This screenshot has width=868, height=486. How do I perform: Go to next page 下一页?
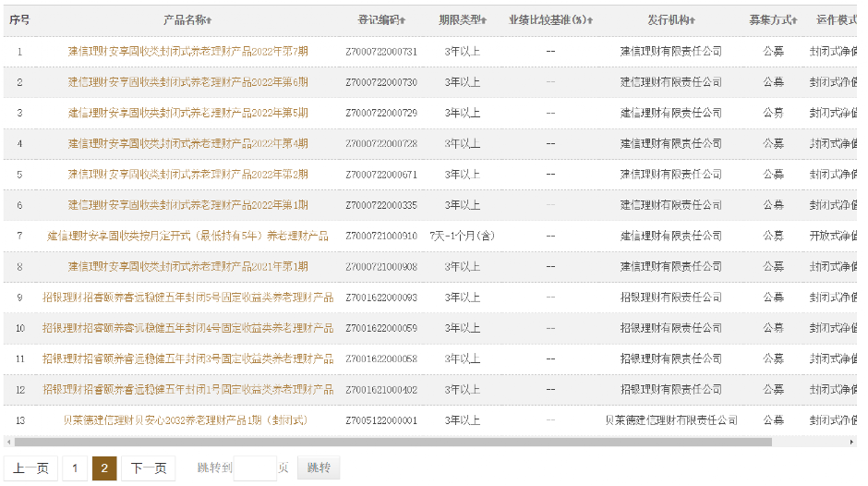[149, 468]
